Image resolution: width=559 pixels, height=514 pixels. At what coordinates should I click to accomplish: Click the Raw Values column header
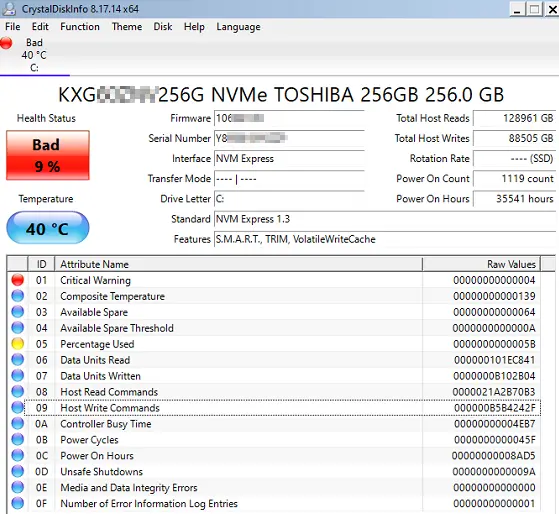click(481, 264)
